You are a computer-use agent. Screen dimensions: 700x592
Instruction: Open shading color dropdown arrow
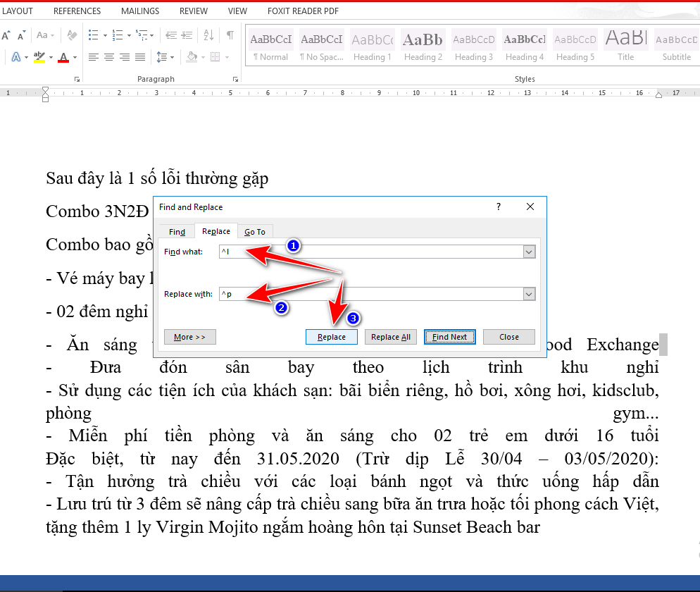[x=203, y=58]
